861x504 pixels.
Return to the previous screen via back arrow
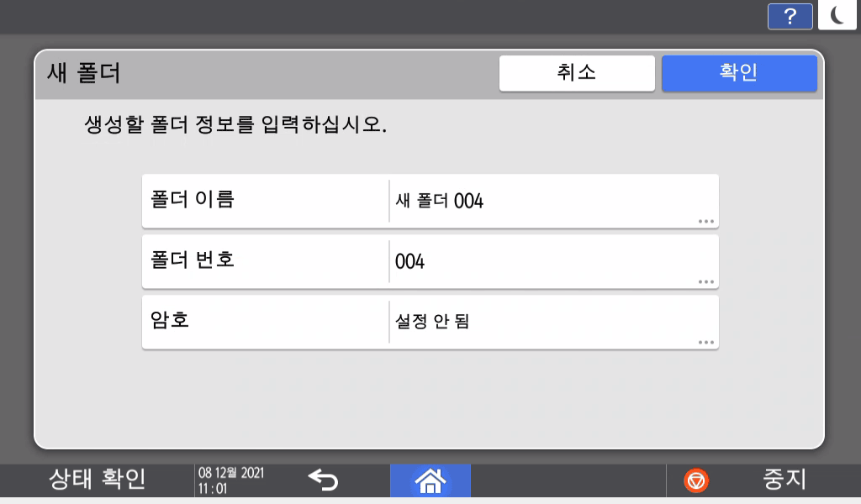point(322,480)
